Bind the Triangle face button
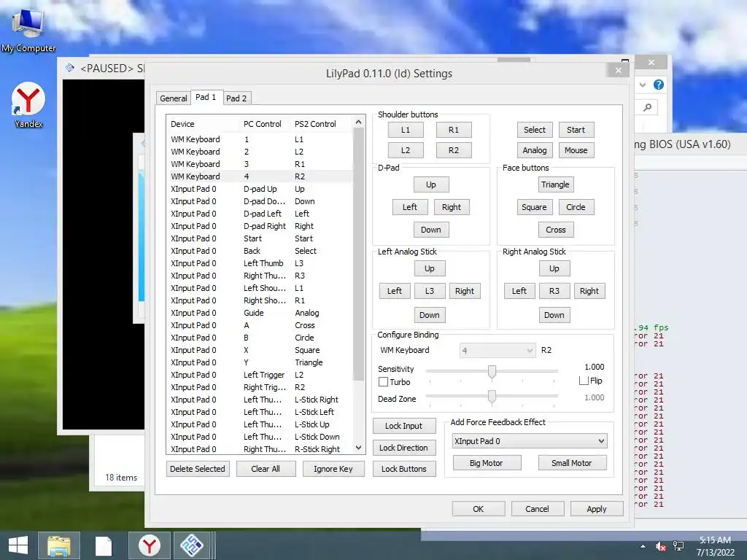 tap(555, 184)
